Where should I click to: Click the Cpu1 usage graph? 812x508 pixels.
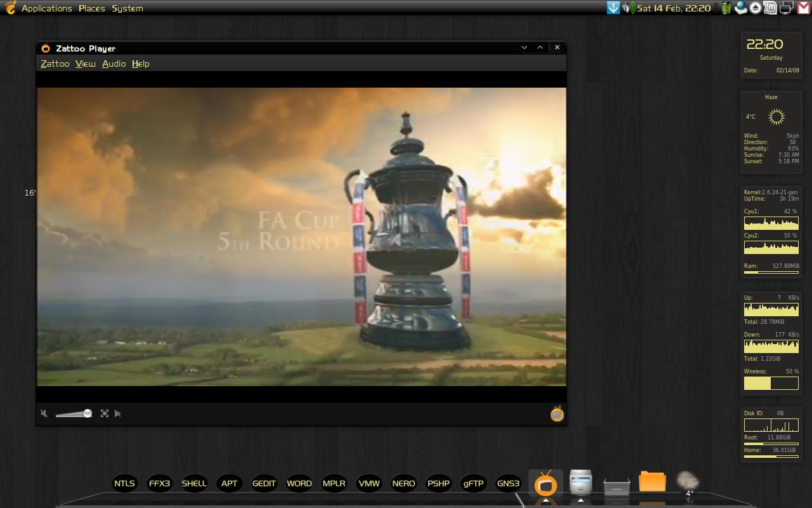point(771,223)
